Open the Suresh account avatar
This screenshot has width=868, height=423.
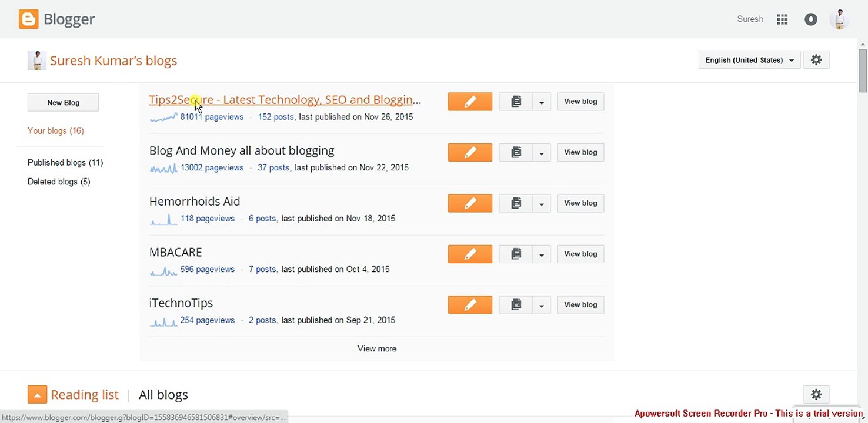(840, 19)
